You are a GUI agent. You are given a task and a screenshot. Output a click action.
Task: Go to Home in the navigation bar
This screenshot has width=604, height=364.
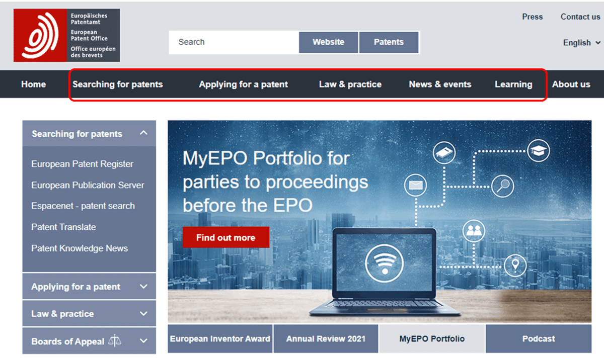click(x=34, y=84)
